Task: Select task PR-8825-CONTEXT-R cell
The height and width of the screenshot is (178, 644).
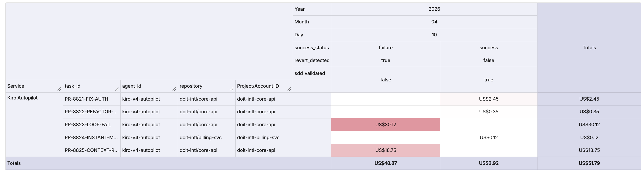Action: (92, 150)
